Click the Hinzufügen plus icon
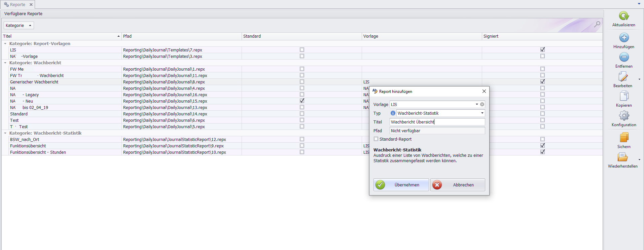The width and height of the screenshot is (644, 250). click(x=623, y=38)
